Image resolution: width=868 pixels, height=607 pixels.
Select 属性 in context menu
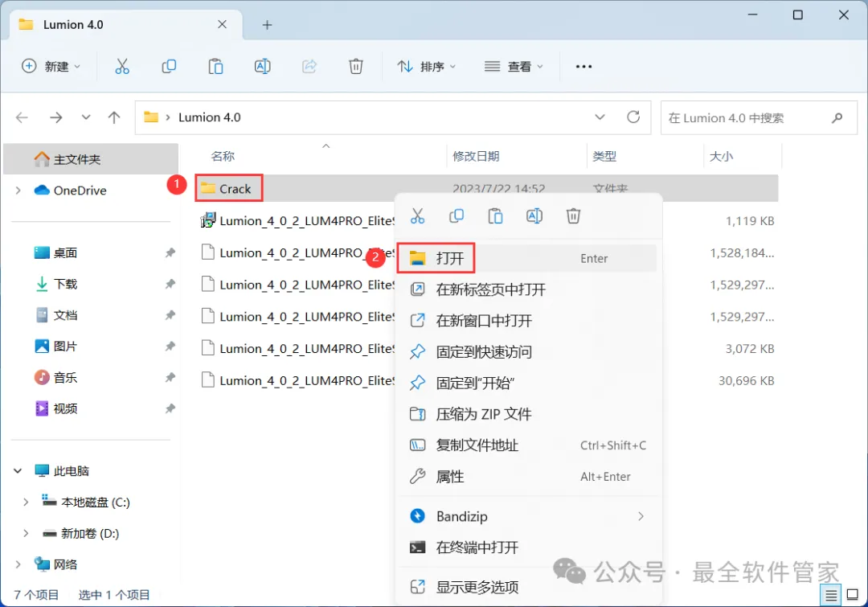point(528,476)
